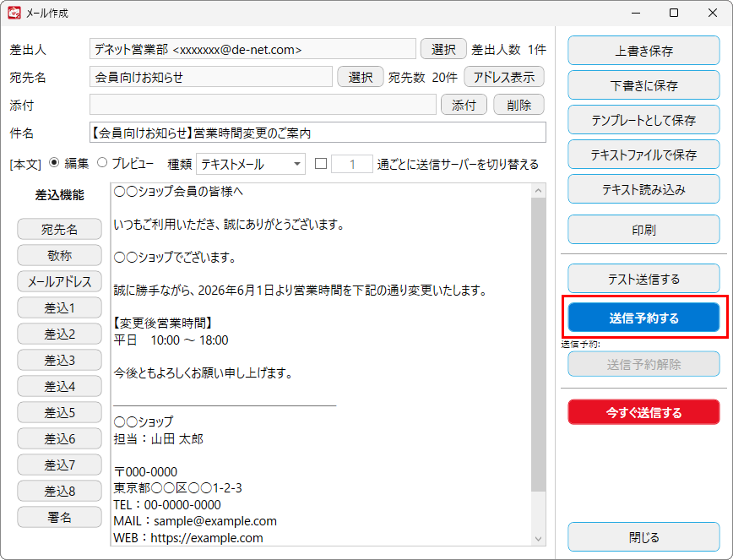Click the 添付 attach button
This screenshot has width=733, height=560.
464,105
